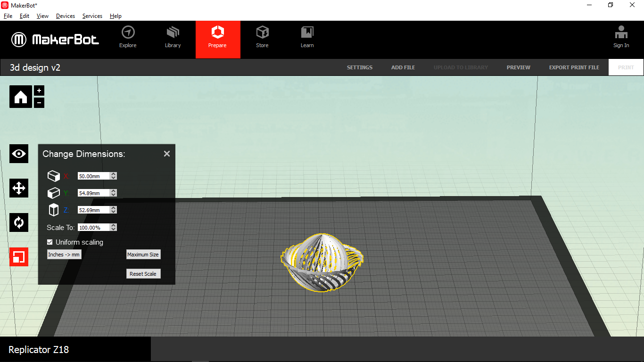The width and height of the screenshot is (644, 362).
Task: Click the Maximum Size button
Action: click(143, 255)
